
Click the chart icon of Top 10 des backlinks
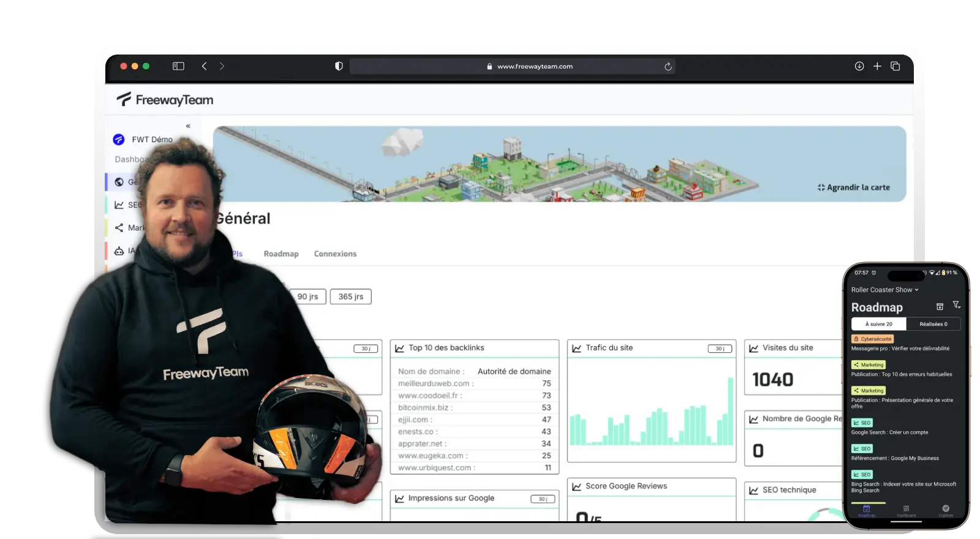pos(399,348)
